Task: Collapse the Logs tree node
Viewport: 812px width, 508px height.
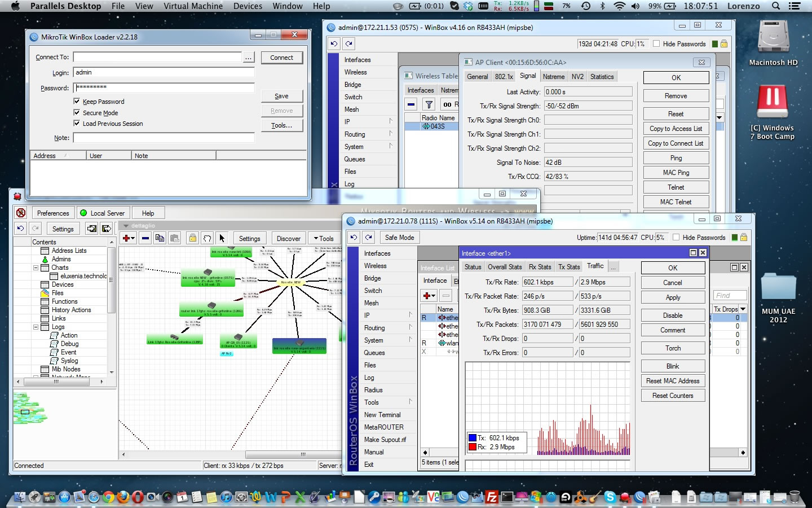Action: (x=36, y=327)
